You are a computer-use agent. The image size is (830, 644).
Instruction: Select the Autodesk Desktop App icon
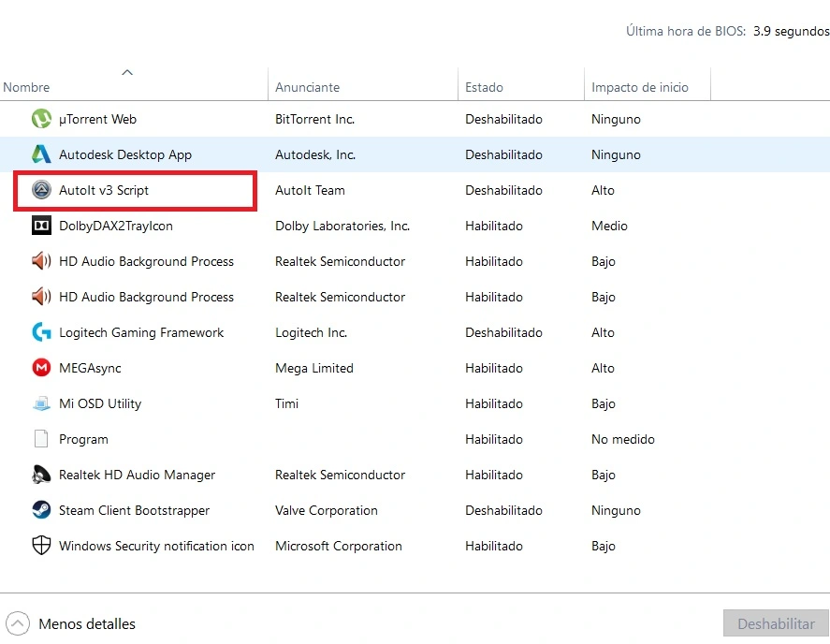pos(41,154)
